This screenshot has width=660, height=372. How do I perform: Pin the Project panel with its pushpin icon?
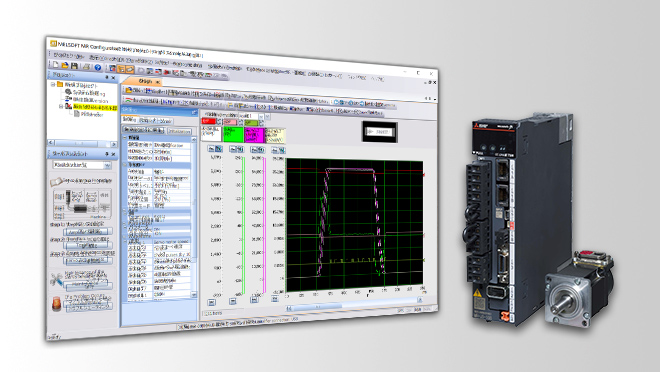coord(106,77)
